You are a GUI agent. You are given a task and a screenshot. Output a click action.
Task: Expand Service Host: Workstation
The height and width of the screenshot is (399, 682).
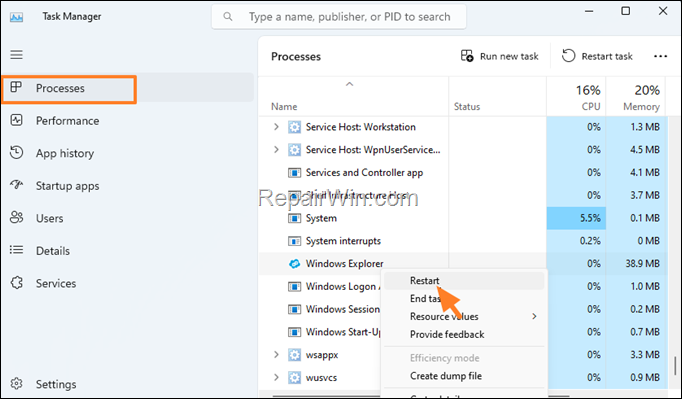click(x=276, y=127)
